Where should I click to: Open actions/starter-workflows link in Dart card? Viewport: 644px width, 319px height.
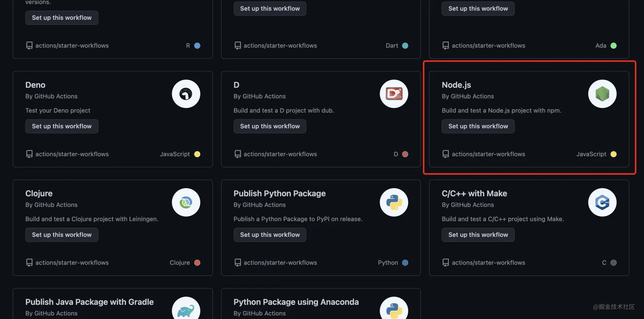click(280, 46)
